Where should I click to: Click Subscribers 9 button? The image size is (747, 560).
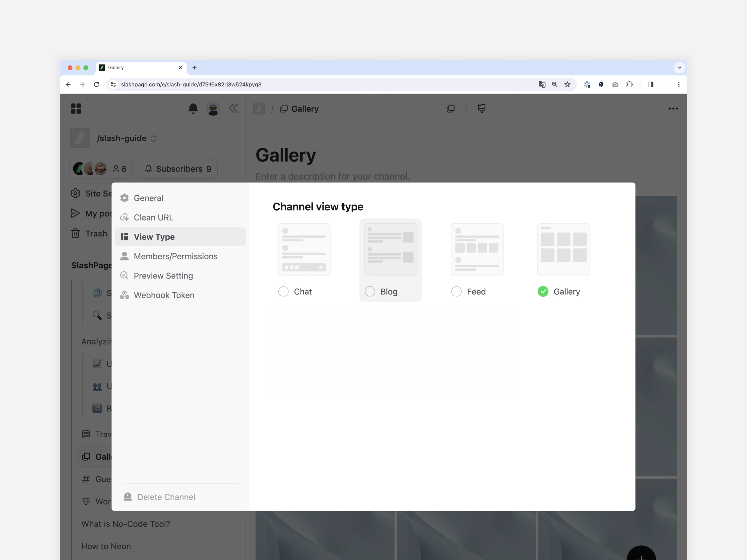(x=178, y=168)
